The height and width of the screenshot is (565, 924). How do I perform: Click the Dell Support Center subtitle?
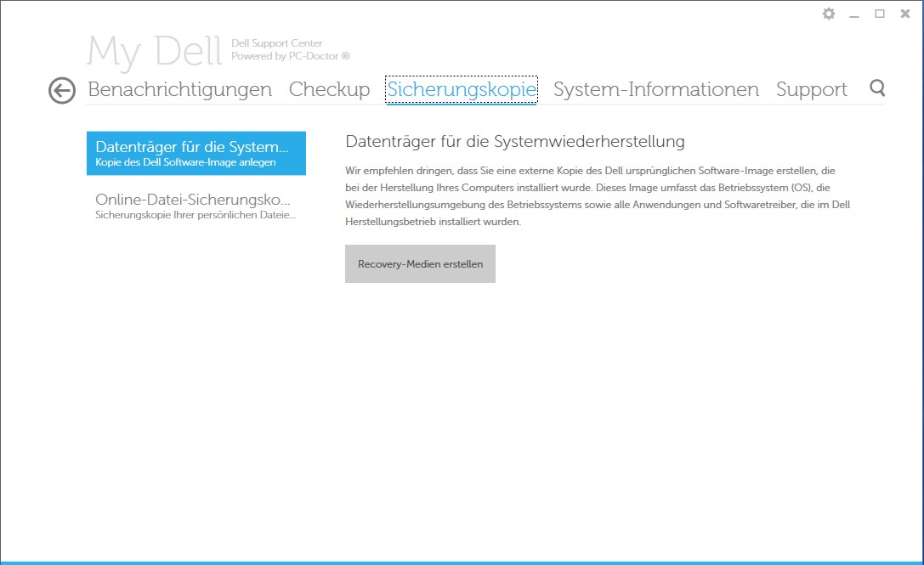[276, 43]
